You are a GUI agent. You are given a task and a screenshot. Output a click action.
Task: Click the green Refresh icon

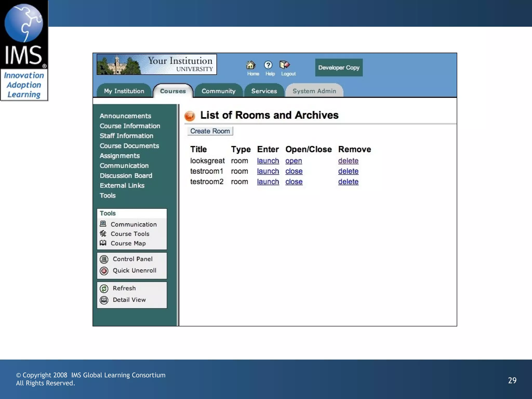104,289
